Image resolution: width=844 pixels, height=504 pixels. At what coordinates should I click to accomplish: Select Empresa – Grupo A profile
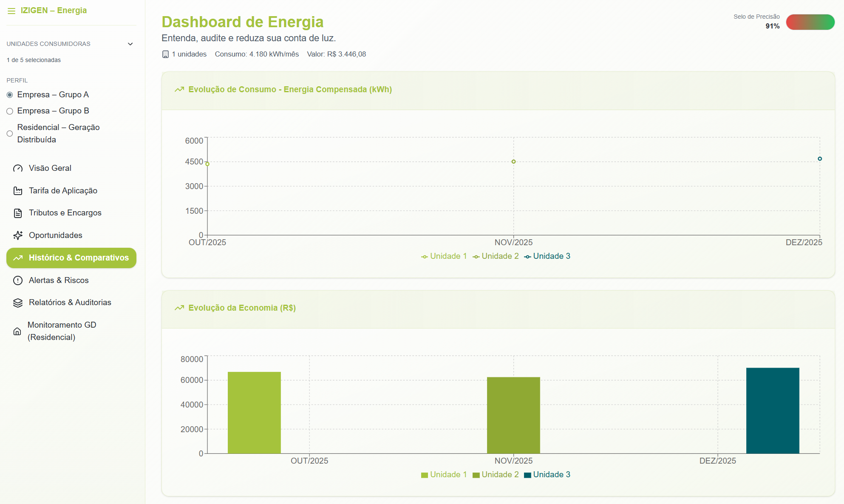coord(10,95)
